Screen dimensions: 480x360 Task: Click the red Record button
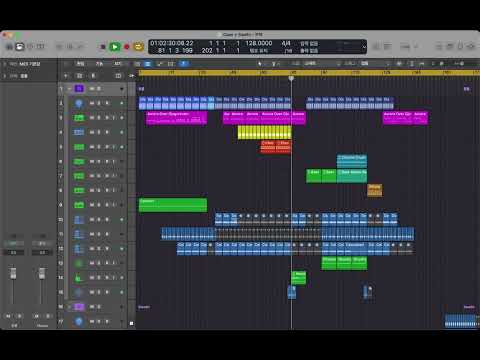point(127,47)
